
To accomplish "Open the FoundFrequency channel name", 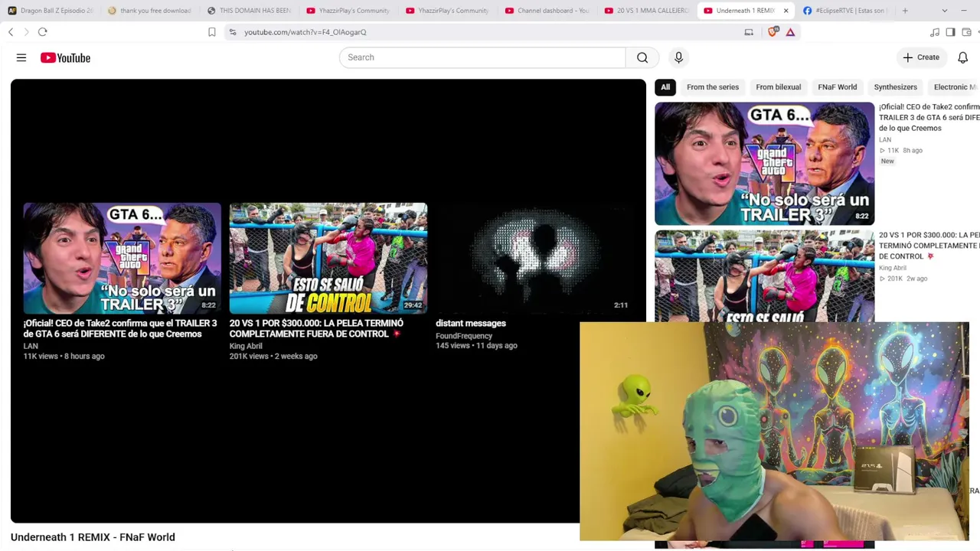I will 464,336.
